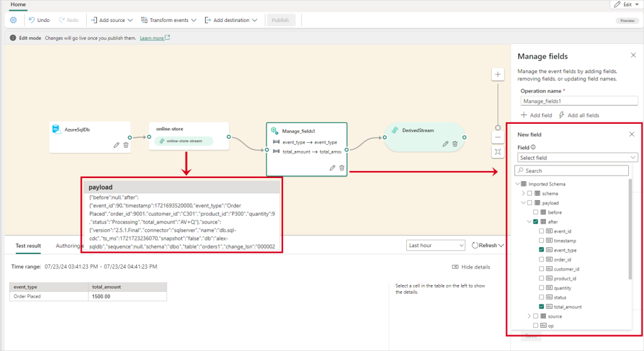Click the canvas zoom slider handle
The width and height of the screenshot is (644, 351).
(498, 128)
